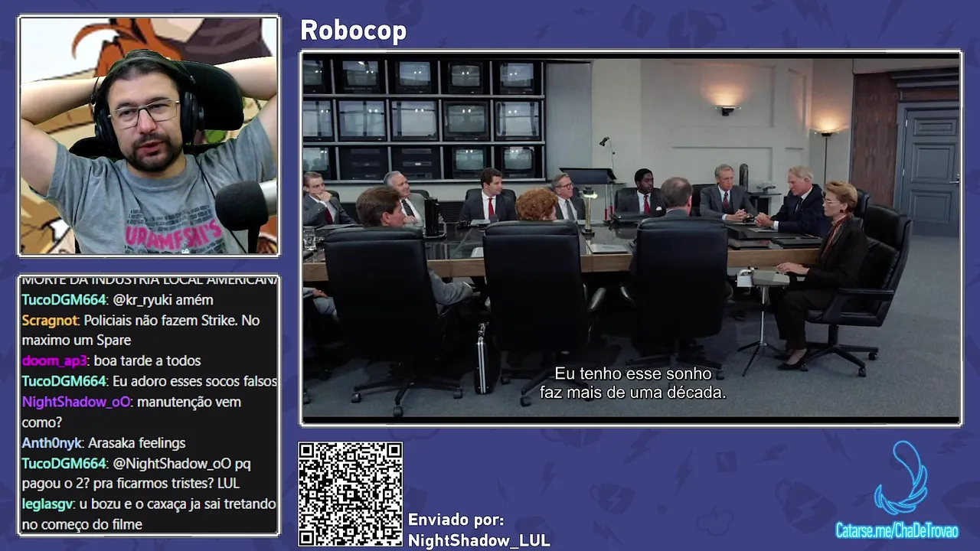This screenshot has height=551, width=980.
Task: Click NightShadow_oO username asking about manutenção
Action: pyautogui.click(x=77, y=402)
